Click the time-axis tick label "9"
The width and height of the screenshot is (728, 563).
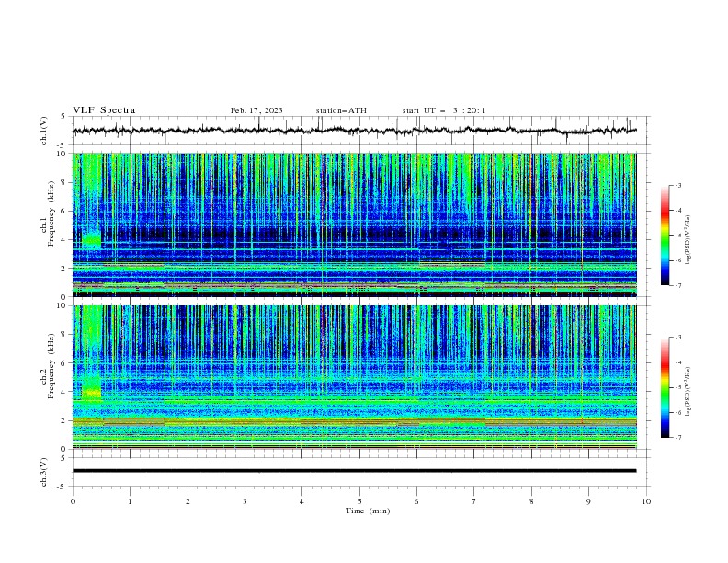(x=588, y=501)
